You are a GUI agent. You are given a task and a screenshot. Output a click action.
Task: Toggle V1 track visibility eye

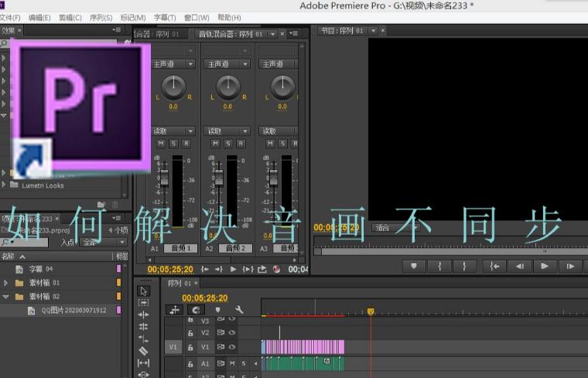click(x=232, y=347)
